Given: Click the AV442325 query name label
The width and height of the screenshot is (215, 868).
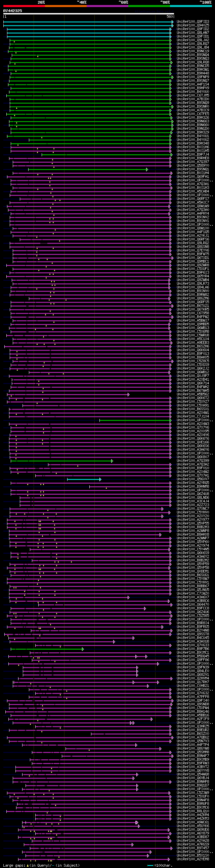Looking at the screenshot, I should point(12,11).
